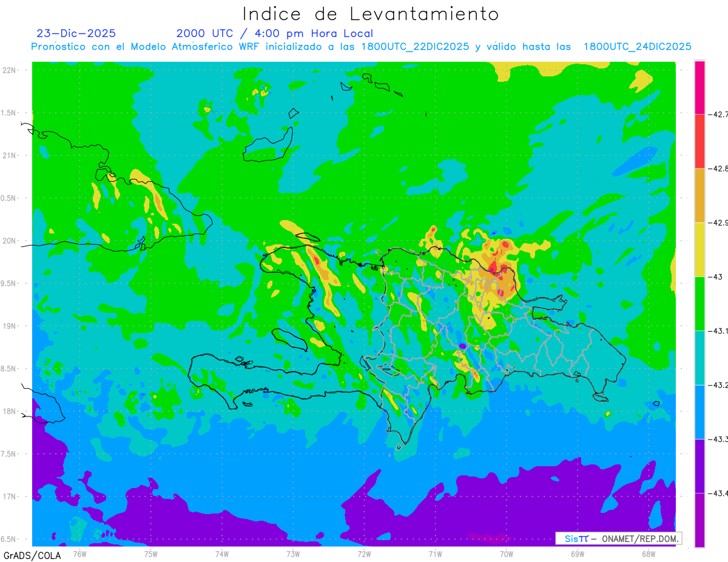Viewport: 728px width, 562px height.
Task: Click the time "2000 UTC / 4:00 pm Hora Local"
Action: [275, 33]
